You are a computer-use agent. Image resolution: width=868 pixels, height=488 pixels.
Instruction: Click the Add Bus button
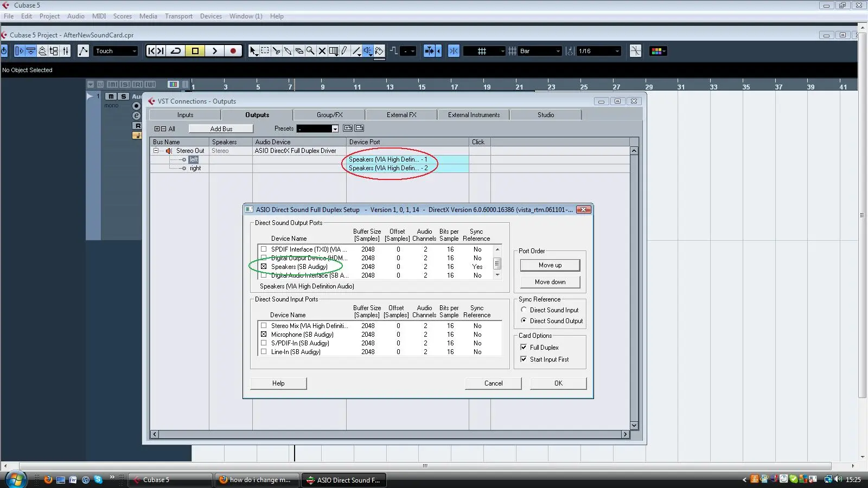tap(221, 129)
